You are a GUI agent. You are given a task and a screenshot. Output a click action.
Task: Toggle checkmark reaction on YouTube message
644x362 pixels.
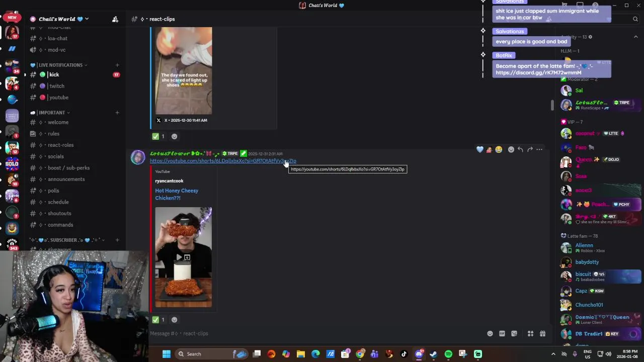(x=159, y=320)
